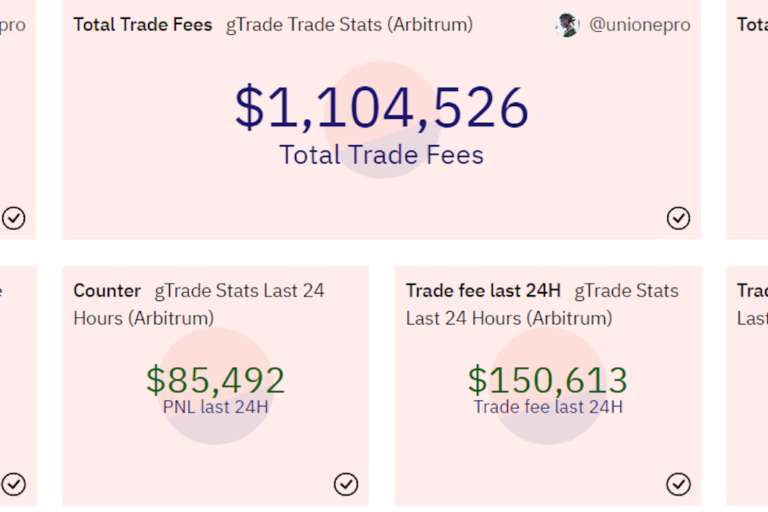Click the Dune watermark logo behind $150,613
Image resolution: width=768 pixels, height=512 pixels.
548,386
